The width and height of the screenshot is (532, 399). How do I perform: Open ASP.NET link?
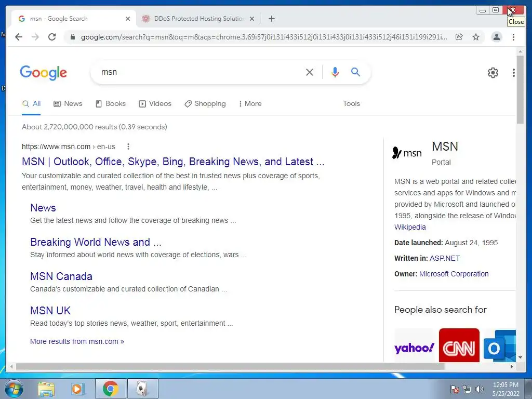pos(445,259)
